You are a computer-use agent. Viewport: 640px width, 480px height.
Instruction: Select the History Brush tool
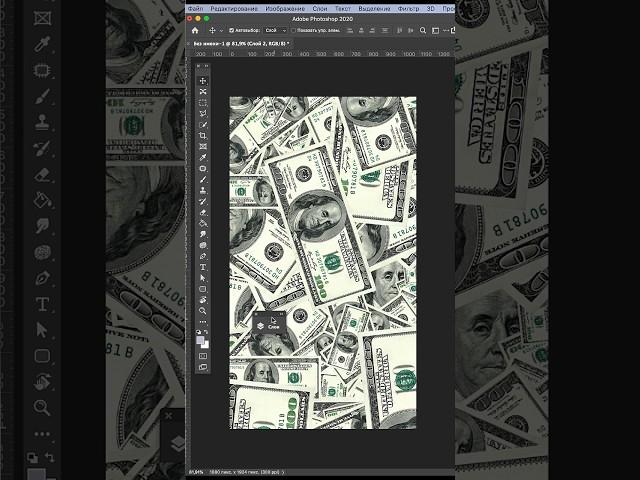tap(203, 202)
